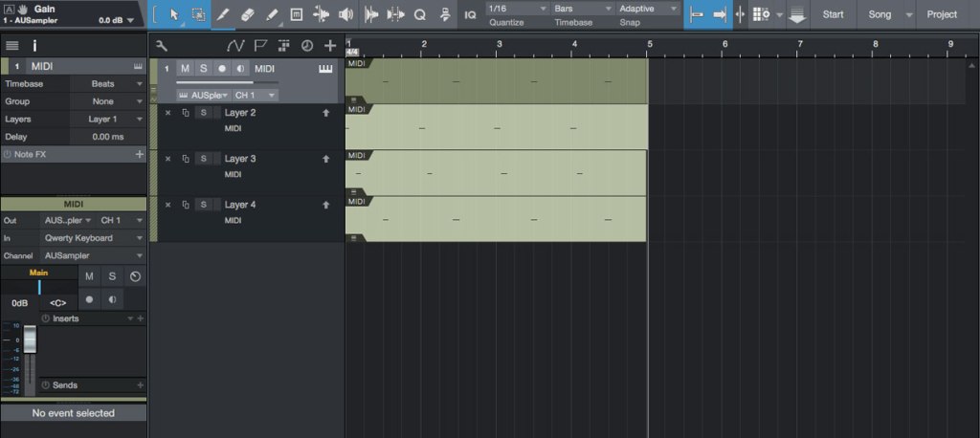This screenshot has height=438, width=980.
Task: Open the Layers Layer 1 dropdown
Action: (108, 119)
